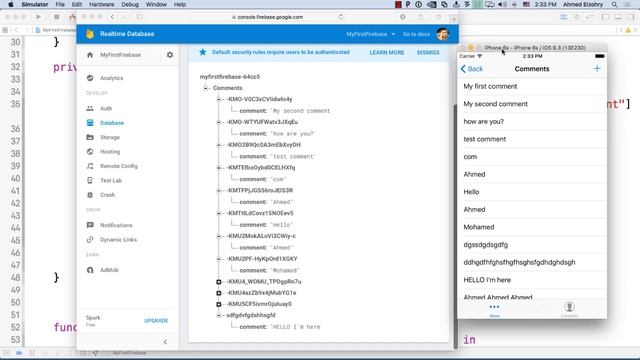This screenshot has width=640, height=360.
Task: Tap the 'dgssdgdsgdfg' row
Action: pos(532,244)
